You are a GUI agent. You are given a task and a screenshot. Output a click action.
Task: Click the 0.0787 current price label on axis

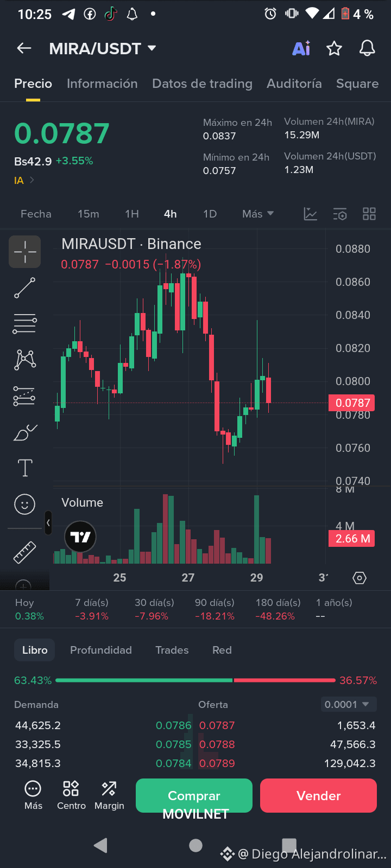coord(352,403)
